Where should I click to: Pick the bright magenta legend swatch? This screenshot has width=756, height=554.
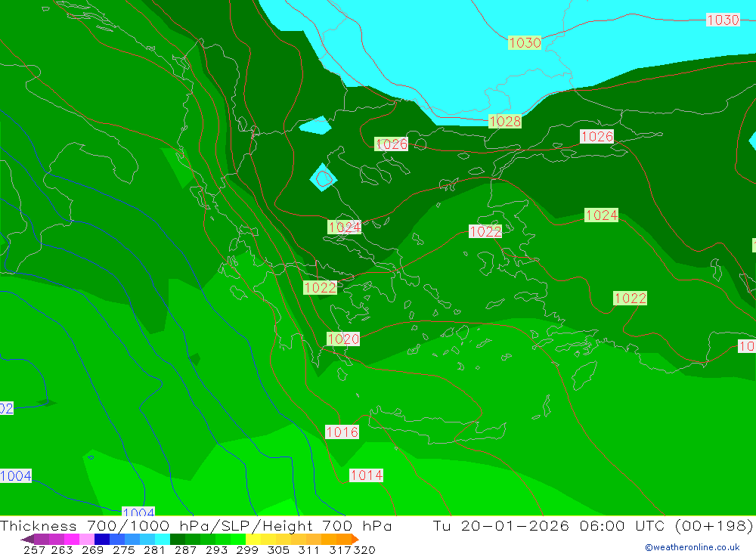click(x=72, y=539)
